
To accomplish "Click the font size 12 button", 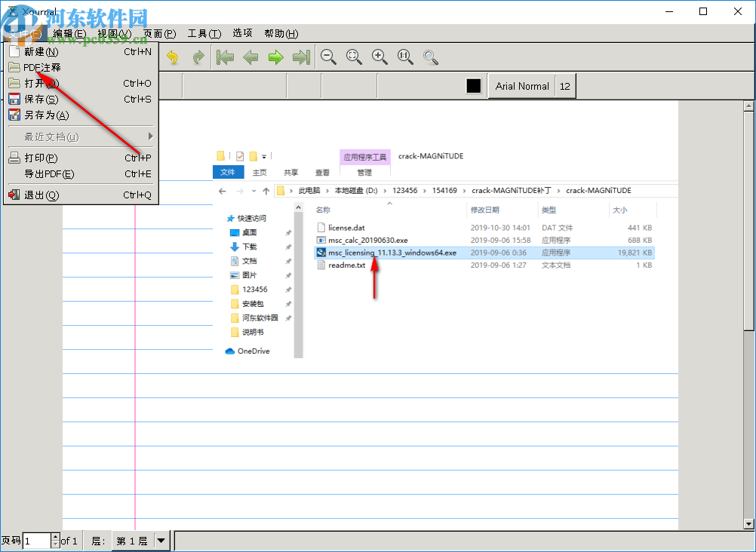I will pyautogui.click(x=565, y=86).
